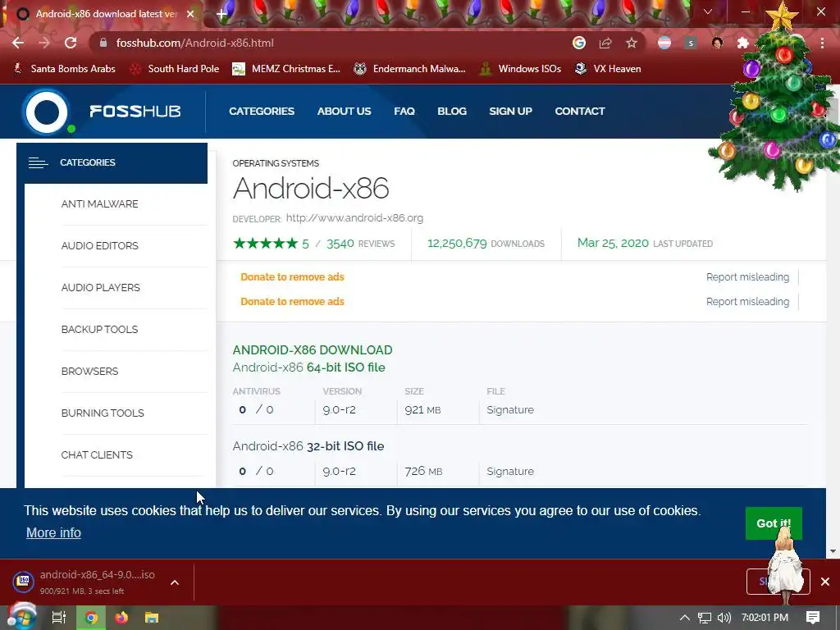The height and width of the screenshot is (630, 840).
Task: Open File Explorer from the taskbar
Action: click(152, 618)
